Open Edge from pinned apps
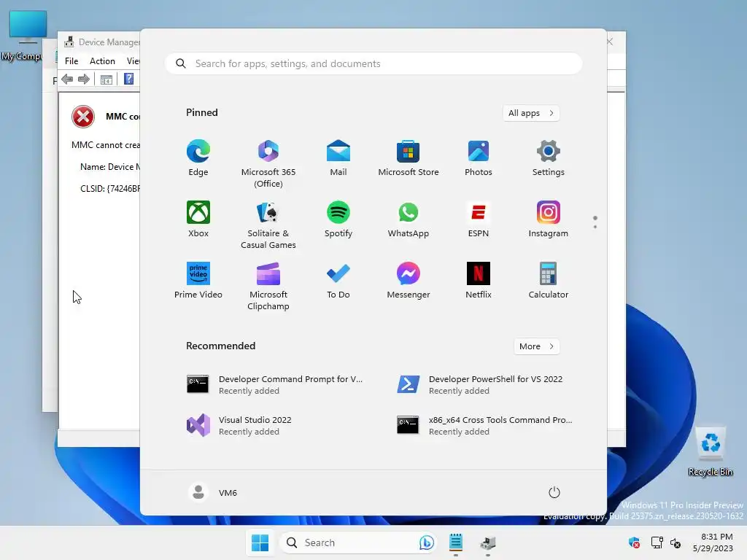Viewport: 747px width, 560px height. [198, 157]
